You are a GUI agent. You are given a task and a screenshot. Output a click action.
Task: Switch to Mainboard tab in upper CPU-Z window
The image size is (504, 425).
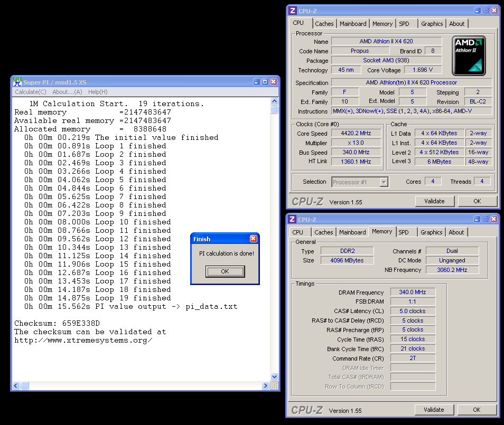[x=352, y=24]
